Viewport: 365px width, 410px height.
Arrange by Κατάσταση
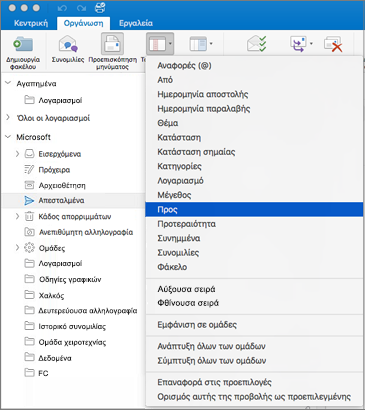pos(254,137)
